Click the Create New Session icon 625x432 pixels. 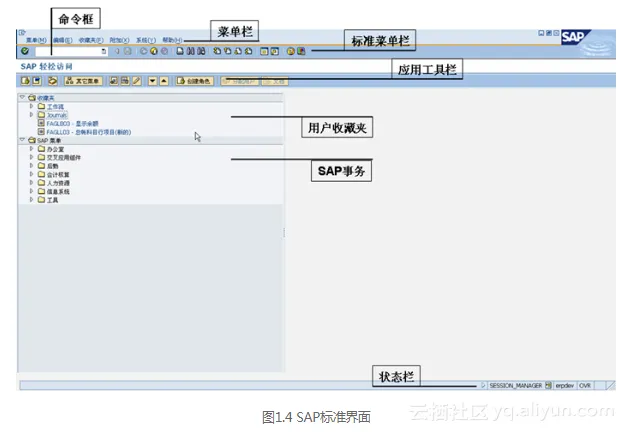tap(264, 51)
